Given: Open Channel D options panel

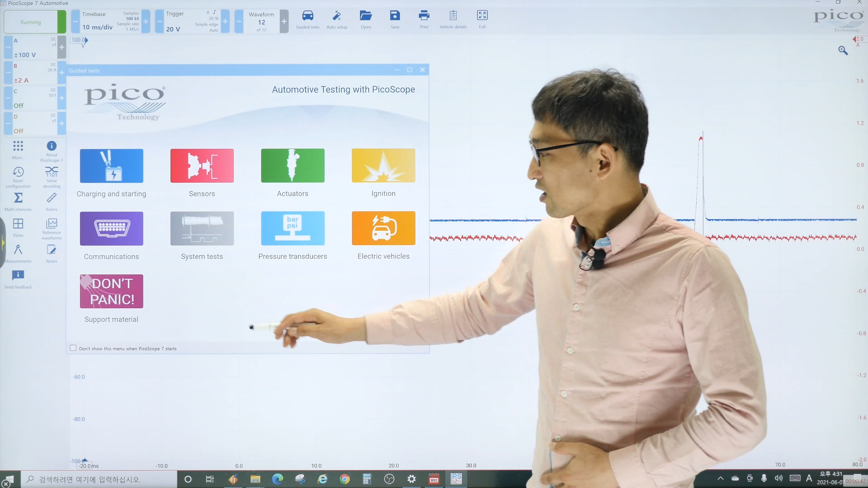Looking at the screenshot, I should [34, 123].
